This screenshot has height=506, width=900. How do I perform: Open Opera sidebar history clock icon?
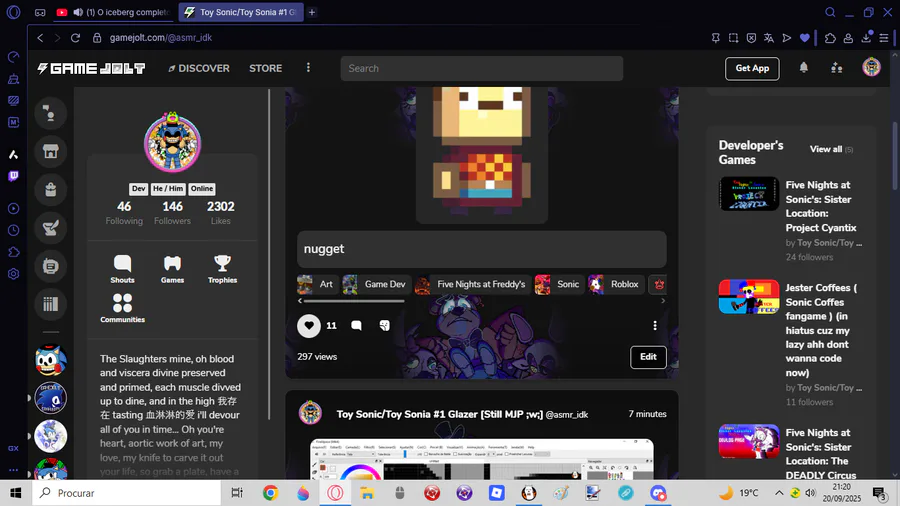(x=13, y=230)
